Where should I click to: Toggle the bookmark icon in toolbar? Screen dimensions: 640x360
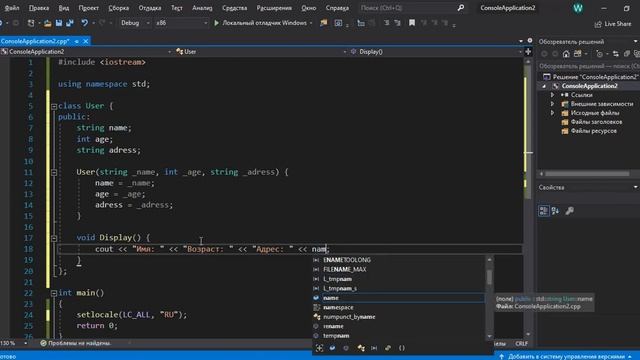pyautogui.click(x=412, y=23)
